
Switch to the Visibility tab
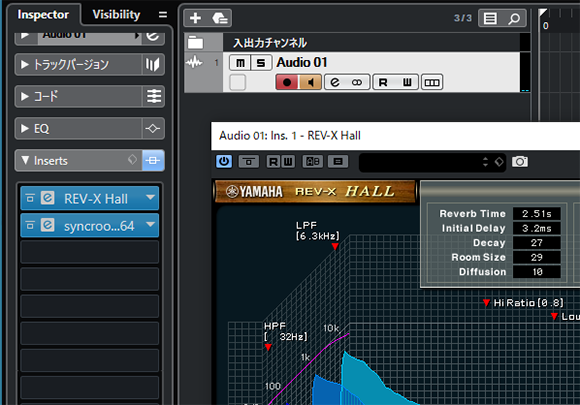click(x=116, y=14)
